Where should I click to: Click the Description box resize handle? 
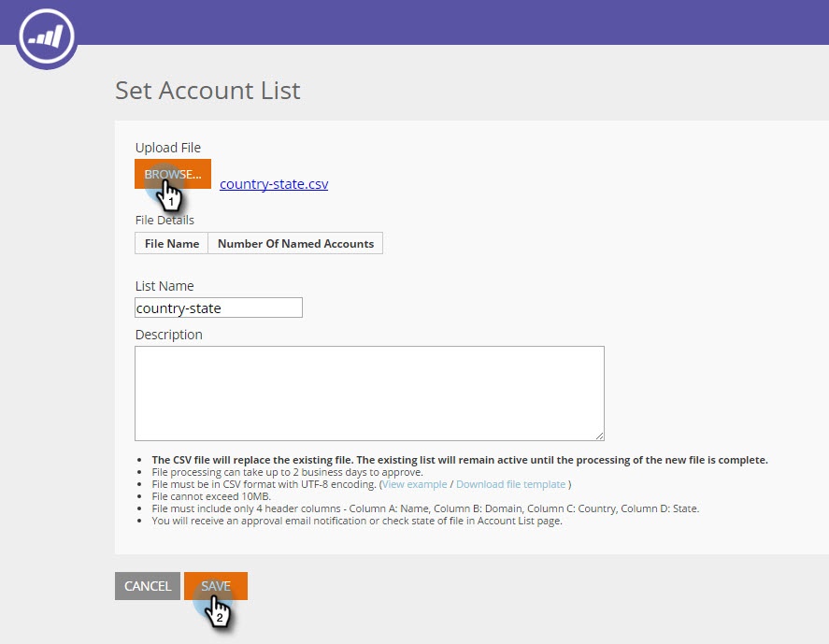click(599, 436)
